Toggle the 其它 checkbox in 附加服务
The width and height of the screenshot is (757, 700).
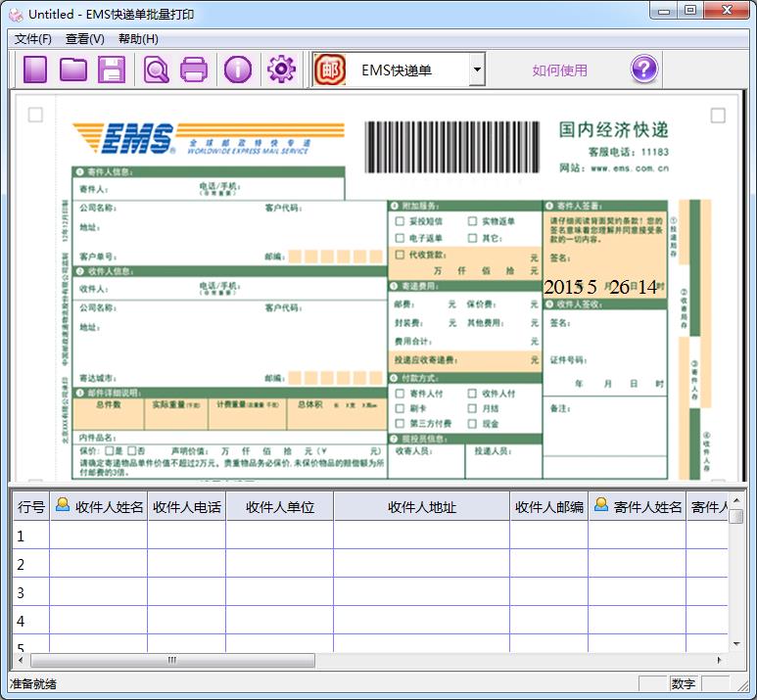472,238
